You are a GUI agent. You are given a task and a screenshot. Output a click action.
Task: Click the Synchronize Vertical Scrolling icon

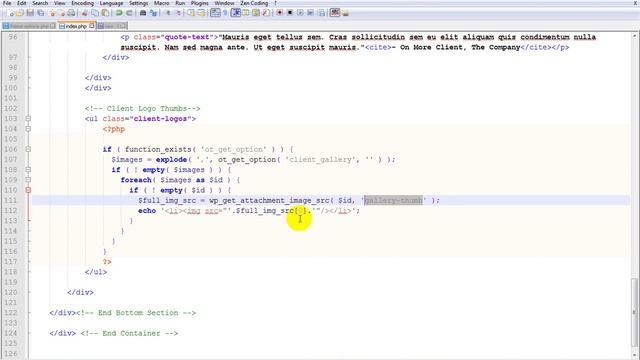(190, 13)
